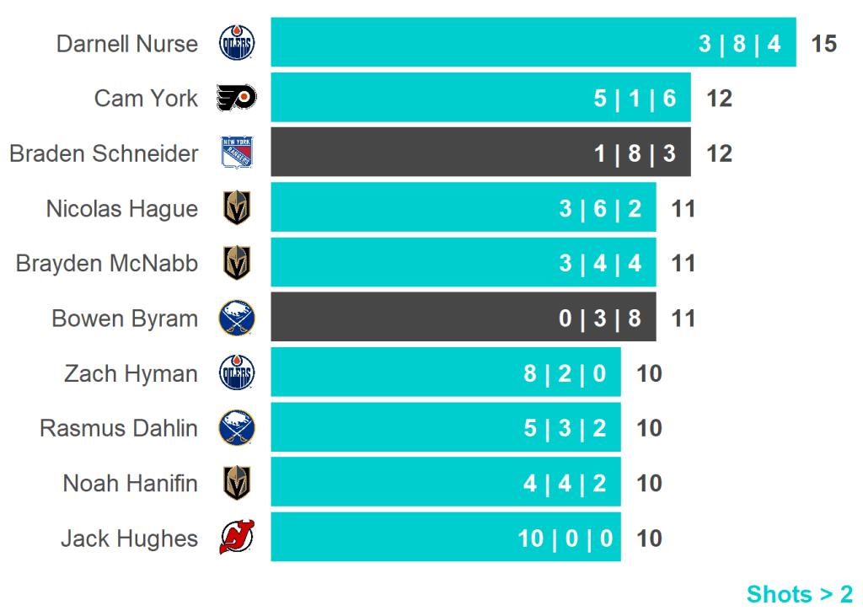Click the Oilers logo beside Zach Hyman
Image resolution: width=863 pixels, height=616 pixels.
(237, 373)
